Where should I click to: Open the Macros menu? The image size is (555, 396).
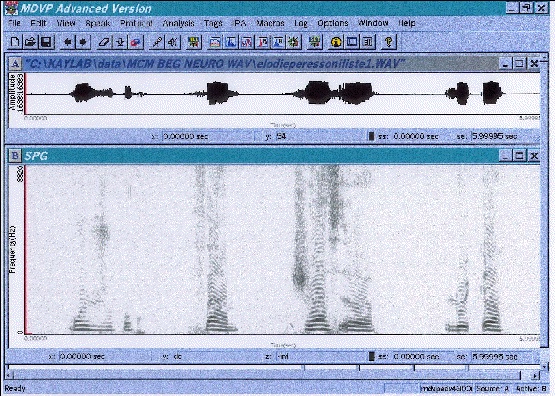click(270, 23)
